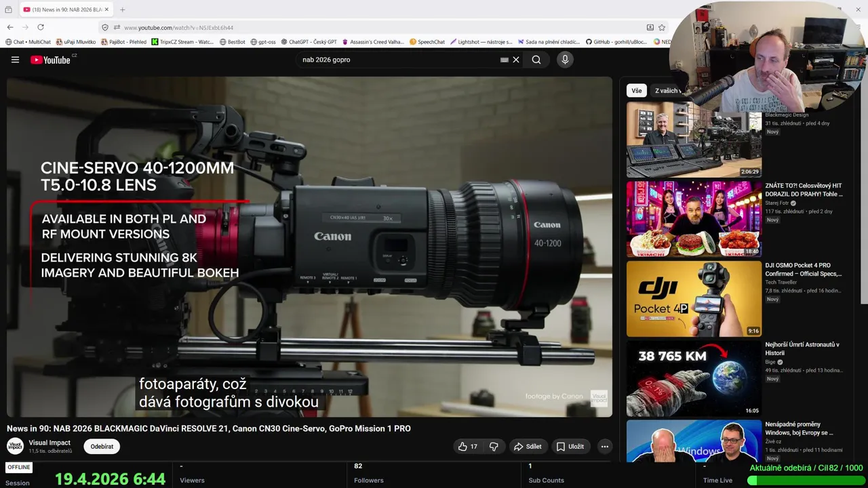The height and width of the screenshot is (488, 868).
Task: Open the Visual Impact channel name
Action: pos(50,443)
